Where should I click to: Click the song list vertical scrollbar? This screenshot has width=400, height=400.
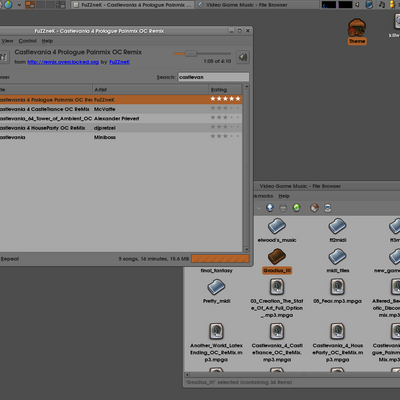246,168
